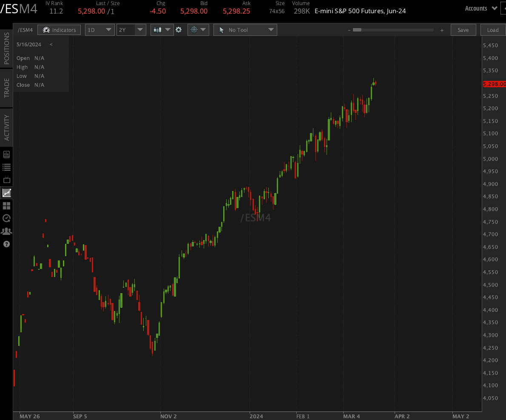
Task: Click plus on the zoom slider
Action: [442, 30]
